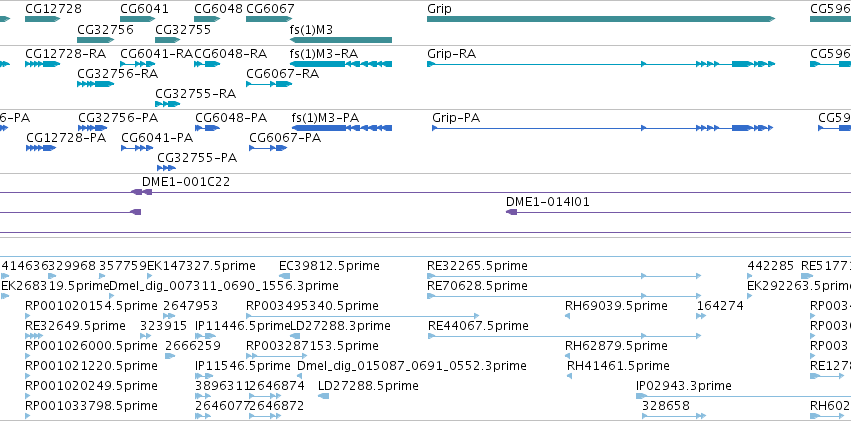The width and height of the screenshot is (851, 421).
Task: Select the Grip gene bar
Action: click(x=601, y=19)
